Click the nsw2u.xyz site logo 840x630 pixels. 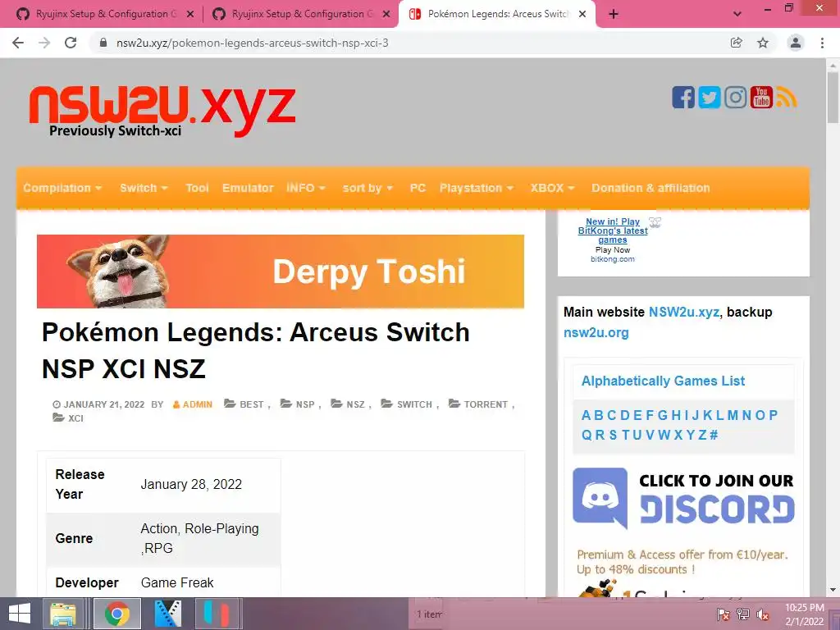pyautogui.click(x=162, y=111)
